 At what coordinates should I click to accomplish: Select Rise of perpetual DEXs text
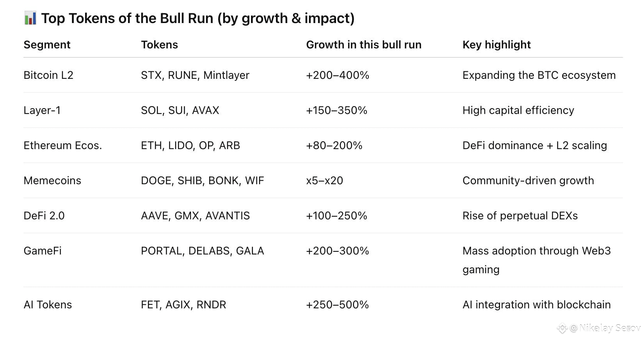click(x=520, y=215)
